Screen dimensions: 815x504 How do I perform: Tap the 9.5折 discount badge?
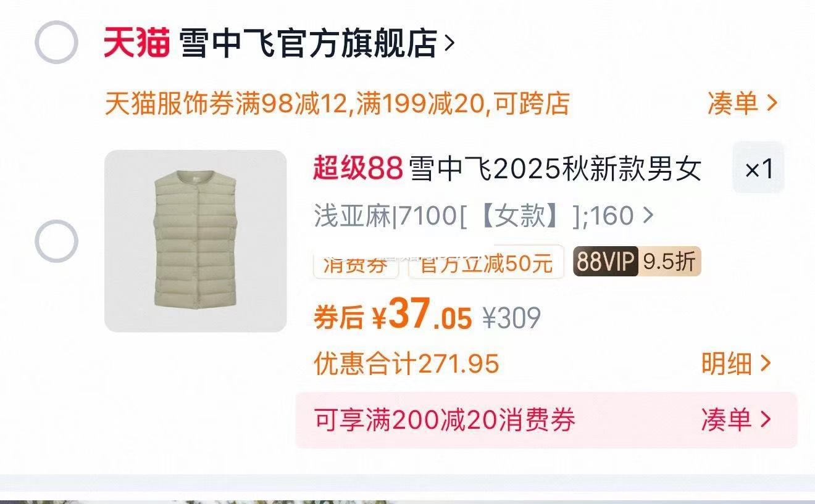click(x=669, y=262)
